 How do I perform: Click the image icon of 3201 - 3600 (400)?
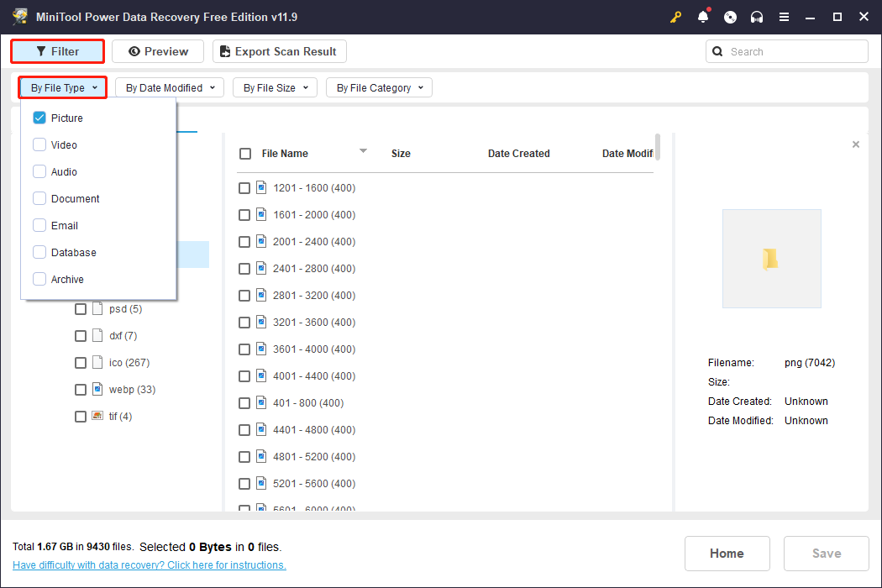pyautogui.click(x=261, y=322)
